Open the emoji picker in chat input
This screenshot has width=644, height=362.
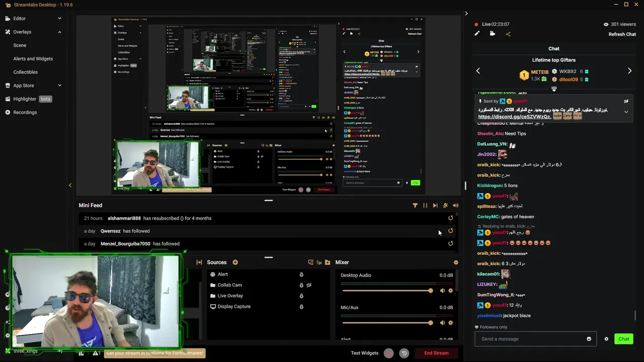pos(589,339)
